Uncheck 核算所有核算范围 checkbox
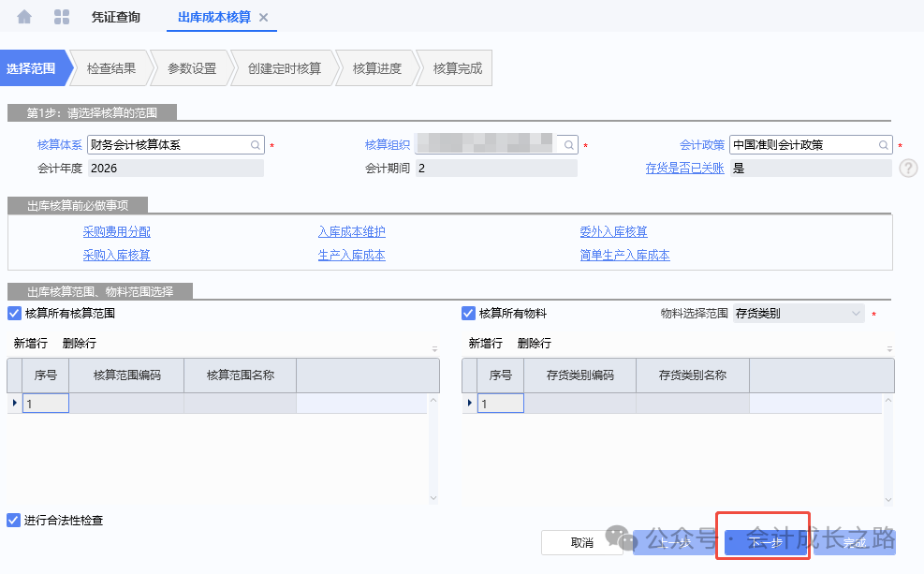Screen dimensions: 924x574 point(14,314)
